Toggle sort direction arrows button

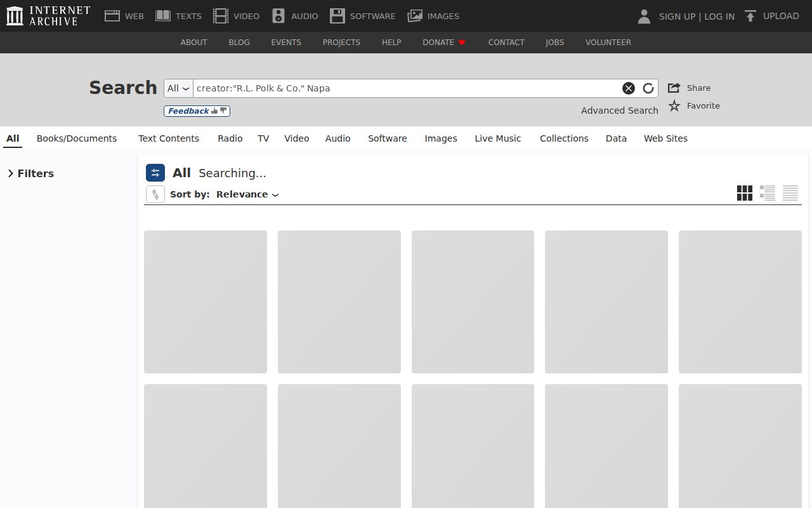click(155, 194)
